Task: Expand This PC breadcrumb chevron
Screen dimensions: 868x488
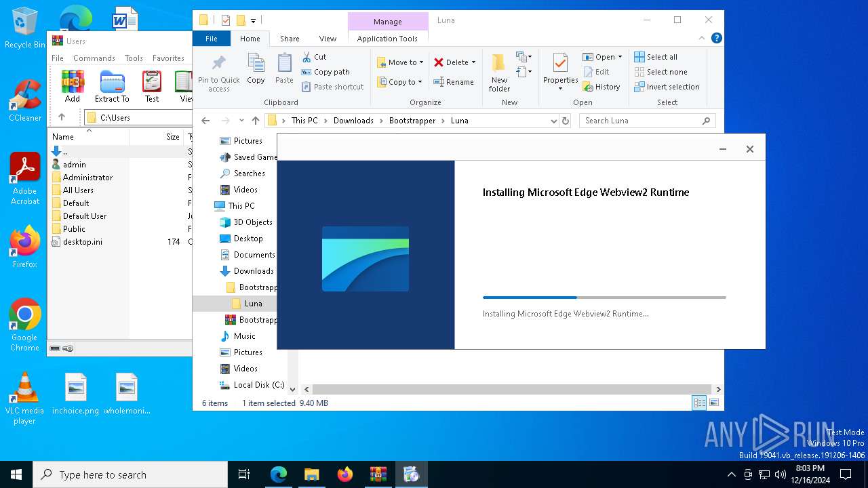Action: (325, 121)
